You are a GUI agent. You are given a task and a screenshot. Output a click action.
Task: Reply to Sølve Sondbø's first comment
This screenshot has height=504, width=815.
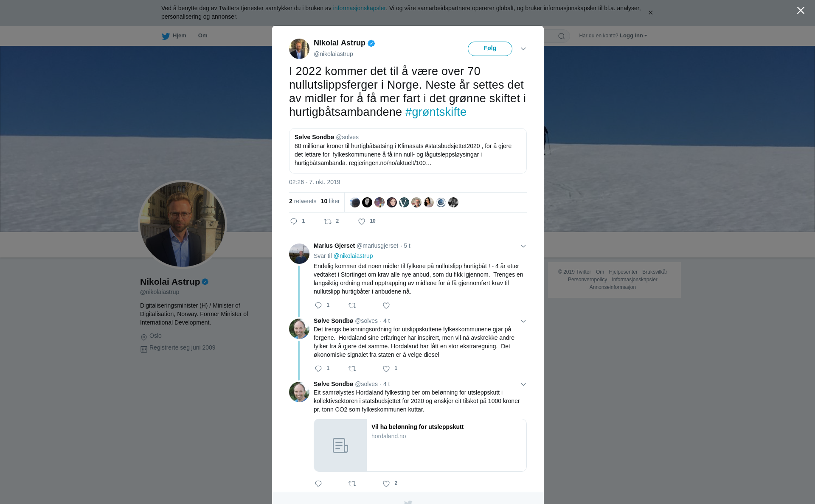click(318, 369)
